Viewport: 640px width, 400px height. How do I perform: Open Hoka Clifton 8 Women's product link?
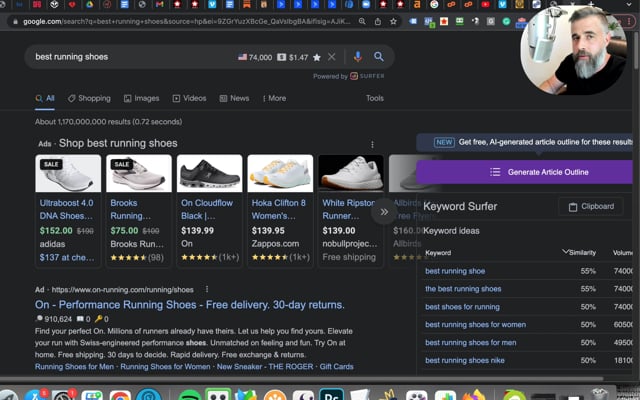click(x=278, y=209)
